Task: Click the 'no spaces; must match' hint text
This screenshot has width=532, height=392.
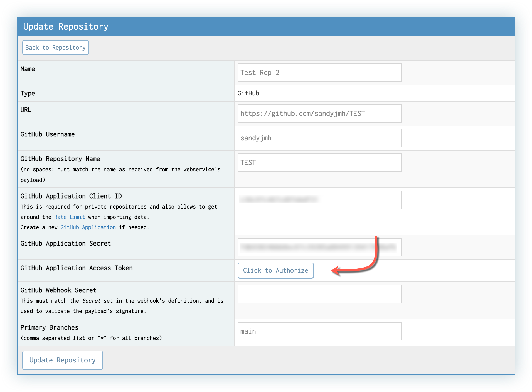Action: click(x=120, y=175)
